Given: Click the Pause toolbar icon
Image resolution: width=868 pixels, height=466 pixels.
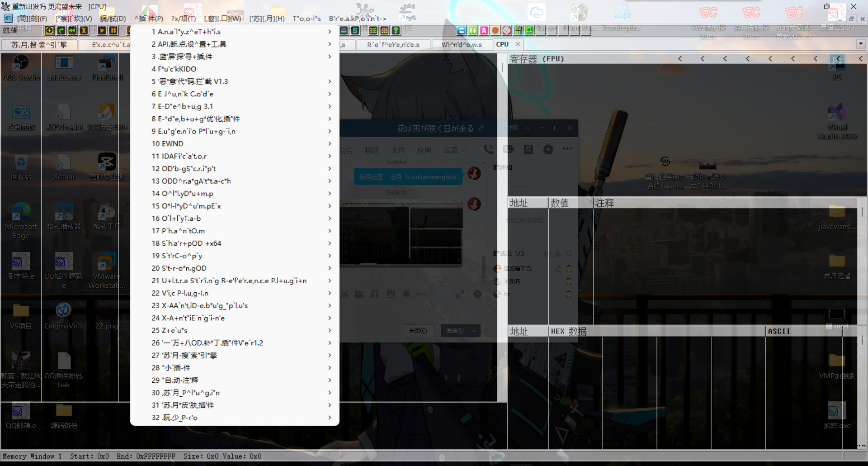Looking at the screenshot, I should (113, 30).
